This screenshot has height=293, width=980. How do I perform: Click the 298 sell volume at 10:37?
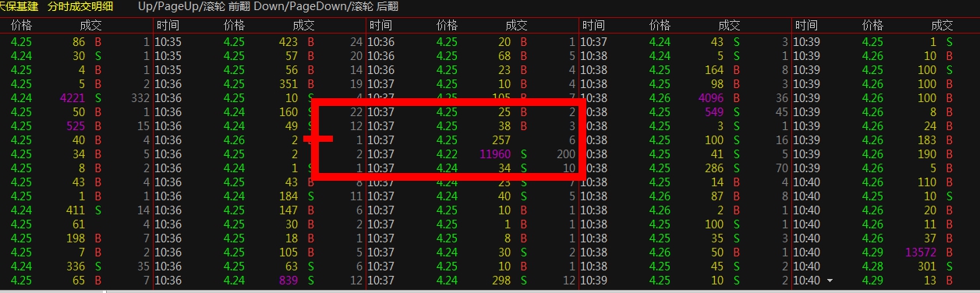coord(501,280)
